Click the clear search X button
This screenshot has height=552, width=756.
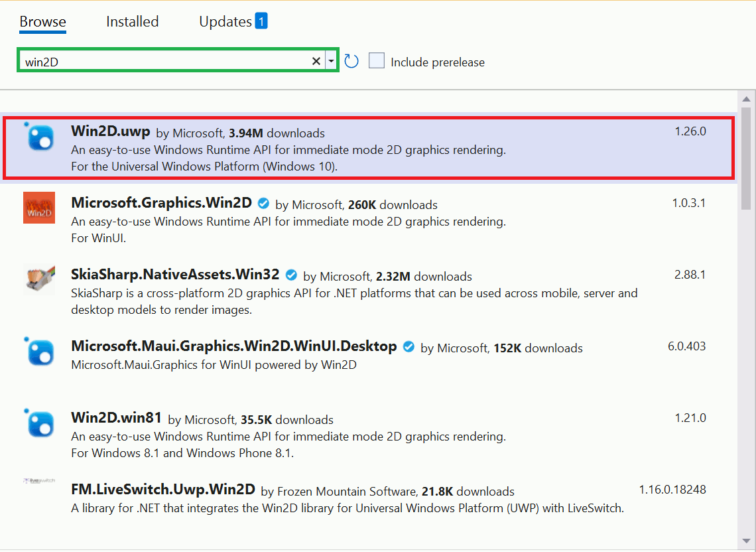tap(316, 60)
